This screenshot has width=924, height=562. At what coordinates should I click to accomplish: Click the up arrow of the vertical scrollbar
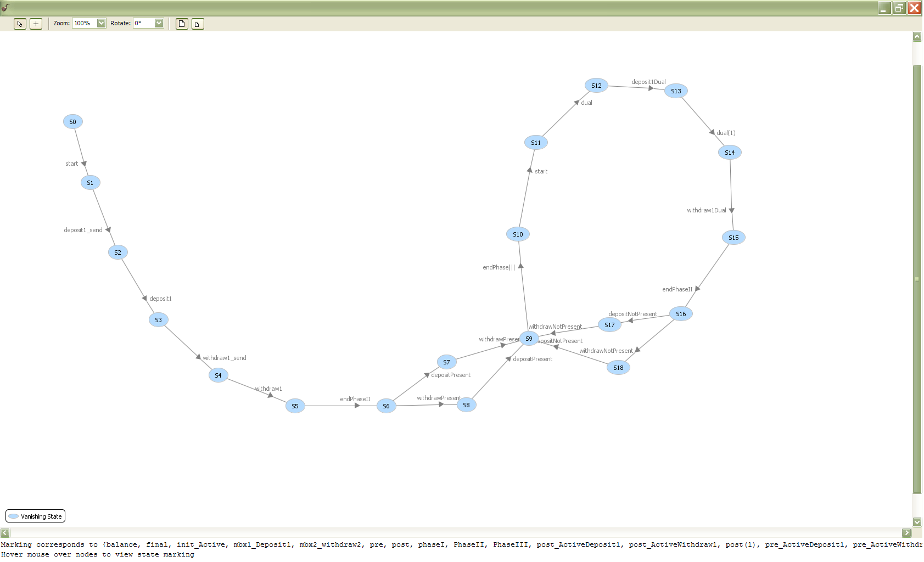pos(917,36)
